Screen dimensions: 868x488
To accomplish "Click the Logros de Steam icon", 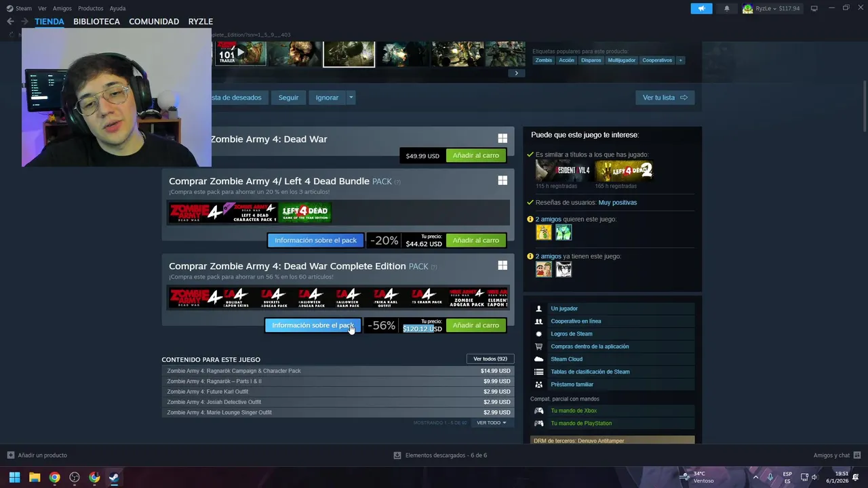I will 538,333.
